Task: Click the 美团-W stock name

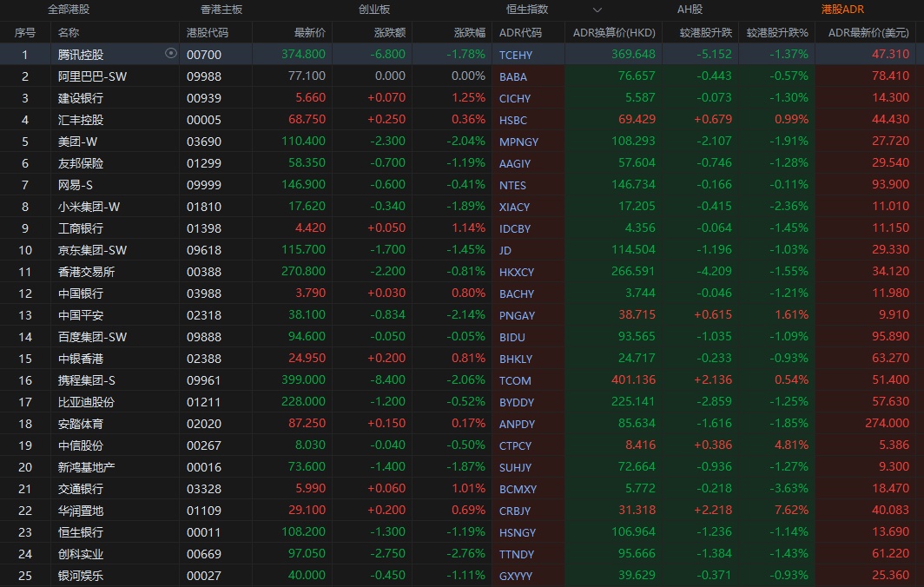Action: pos(80,142)
